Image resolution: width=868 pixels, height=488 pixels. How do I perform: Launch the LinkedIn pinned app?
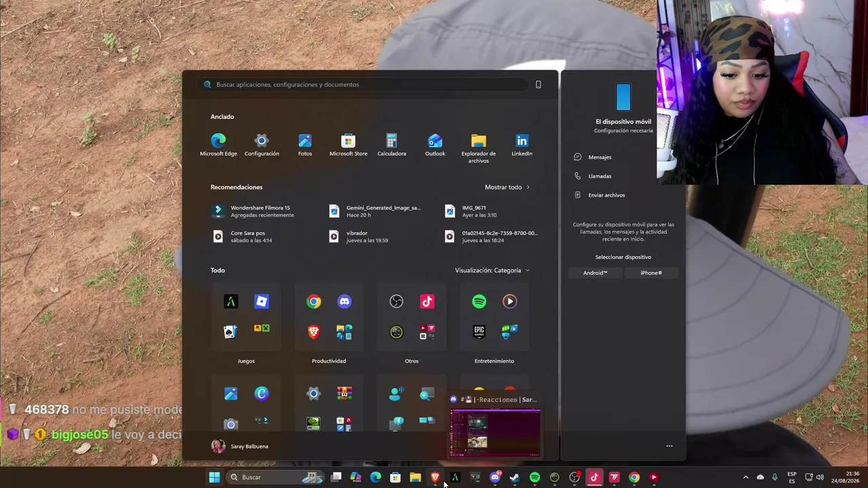tap(522, 145)
